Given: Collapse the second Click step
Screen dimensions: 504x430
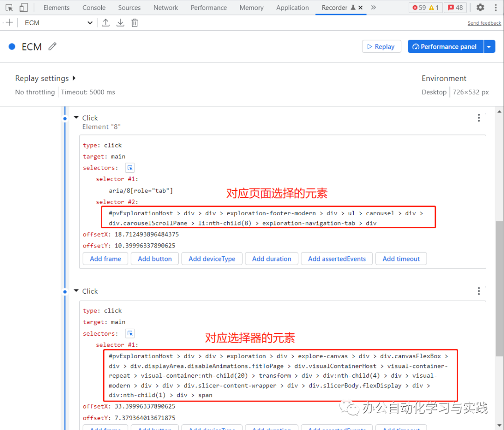Looking at the screenshot, I should pos(76,290).
